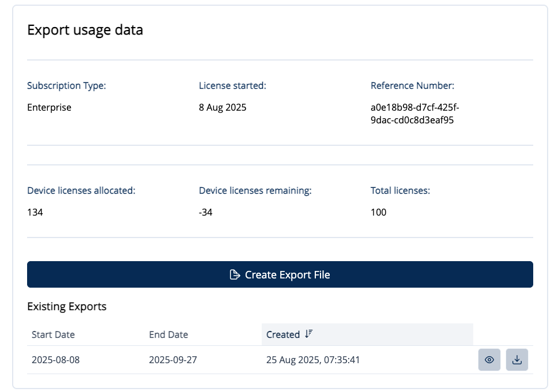This screenshot has width=558, height=392.
Task: Click the remaining licenses value -34
Action: pyautogui.click(x=206, y=212)
